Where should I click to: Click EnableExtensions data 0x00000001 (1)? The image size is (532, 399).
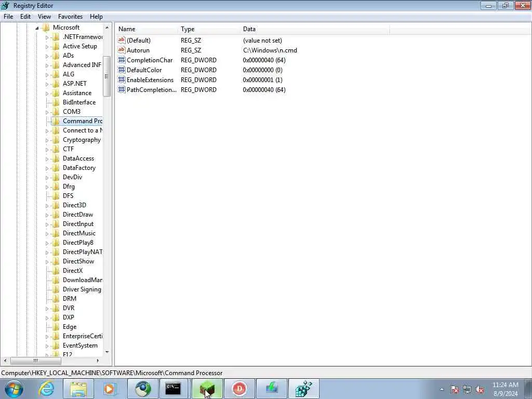[x=262, y=79]
